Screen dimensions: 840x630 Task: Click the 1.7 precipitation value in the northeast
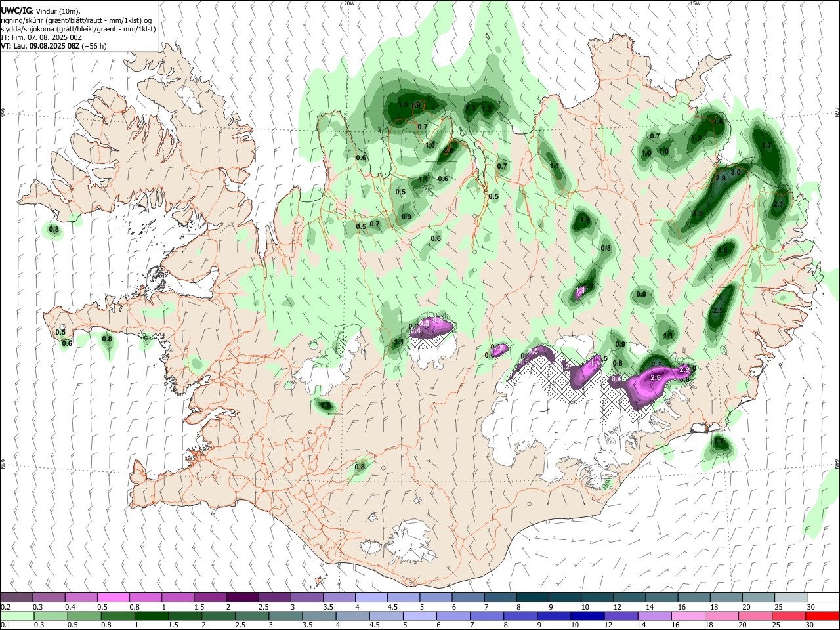[x=766, y=146]
